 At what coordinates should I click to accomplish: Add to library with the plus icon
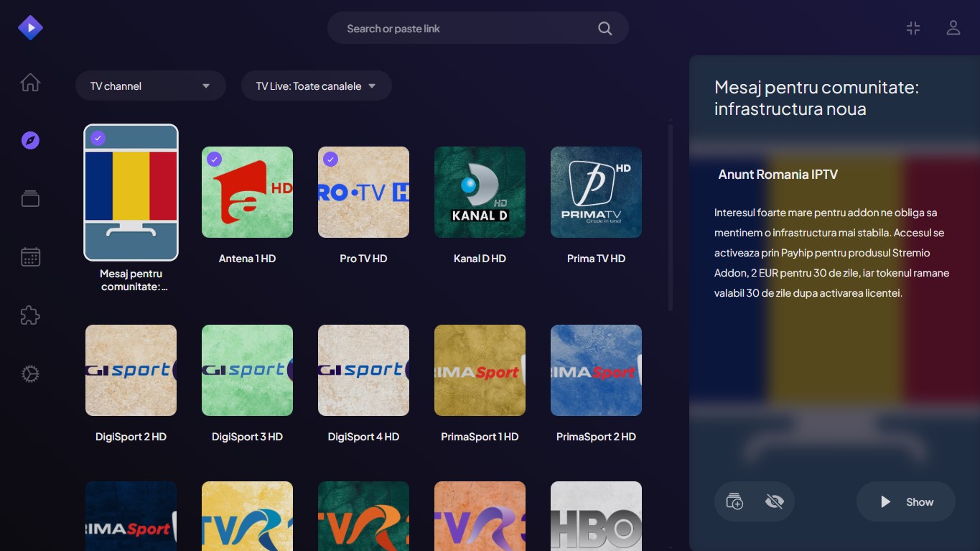pos(734,501)
